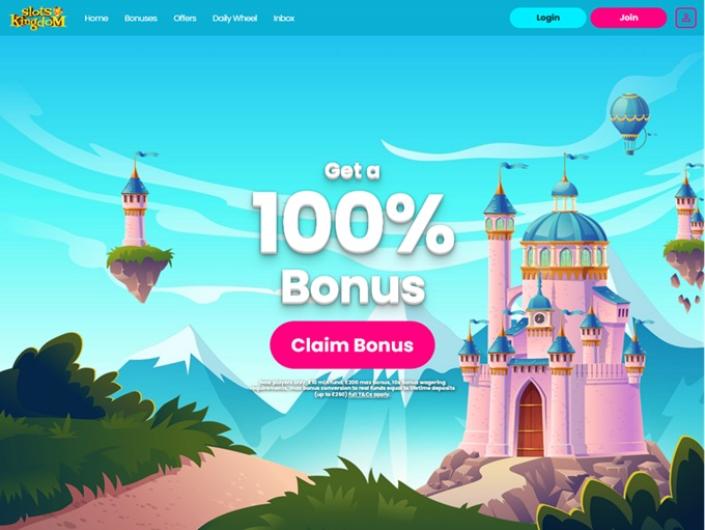Click the floating island tower on the right edge

coord(686,236)
